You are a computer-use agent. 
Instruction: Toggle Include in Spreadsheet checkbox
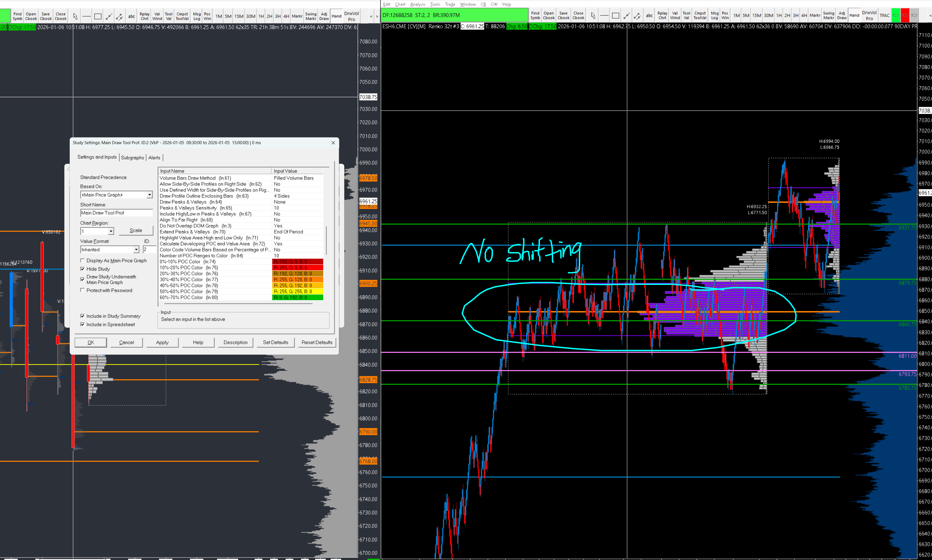[82, 324]
